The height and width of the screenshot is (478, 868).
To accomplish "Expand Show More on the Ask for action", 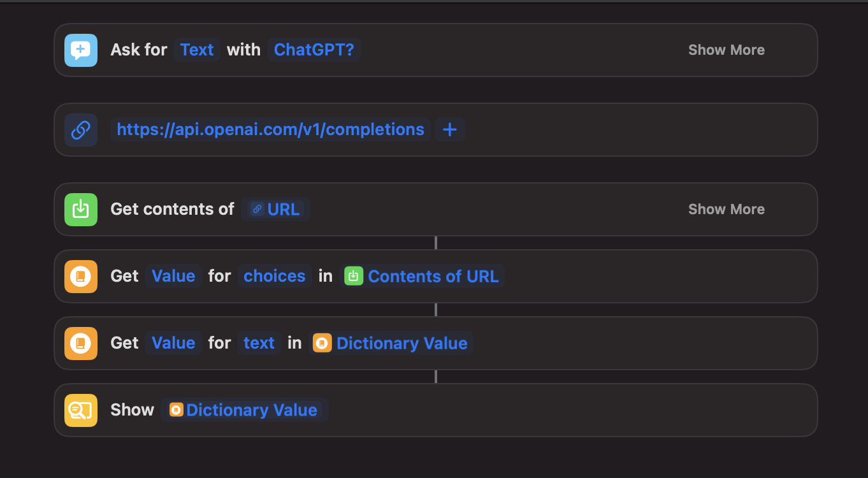I will pos(726,50).
